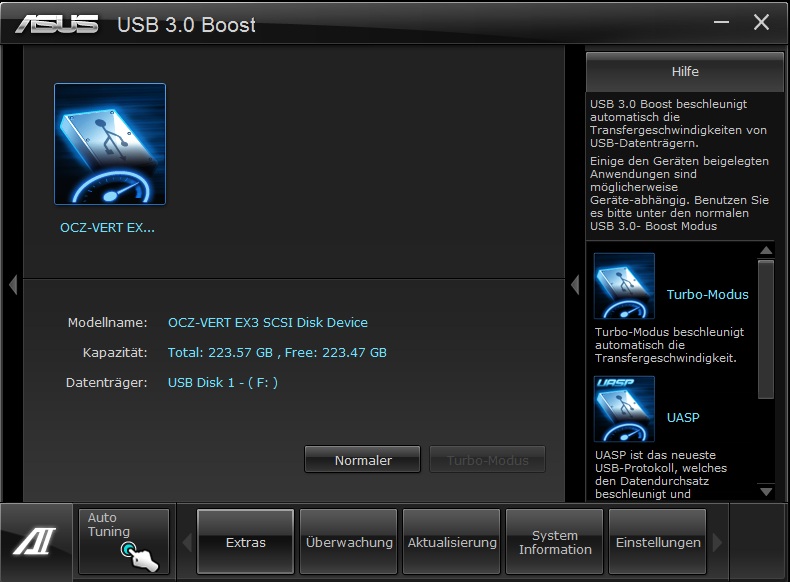Collapse the Hilfe panel arrow

[x=575, y=285]
